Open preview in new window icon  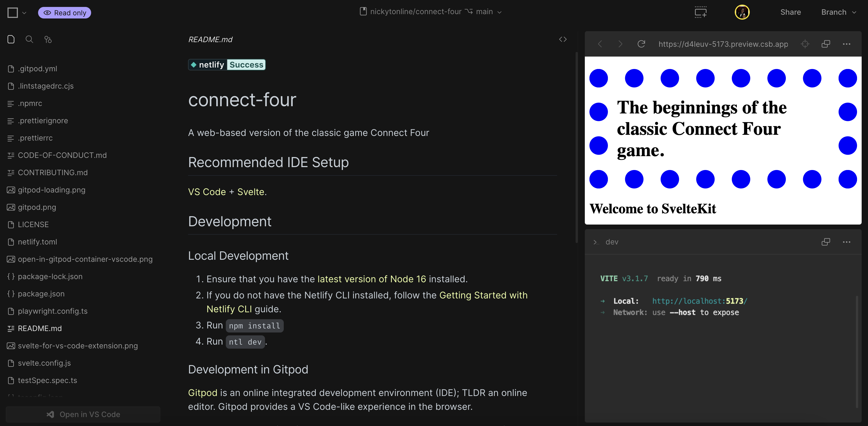[x=826, y=44]
